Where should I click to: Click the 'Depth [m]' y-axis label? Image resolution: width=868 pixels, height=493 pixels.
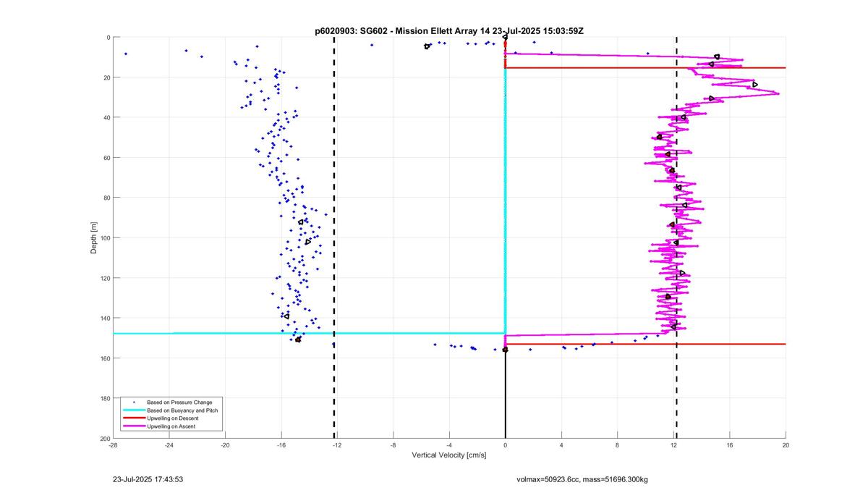click(94, 237)
